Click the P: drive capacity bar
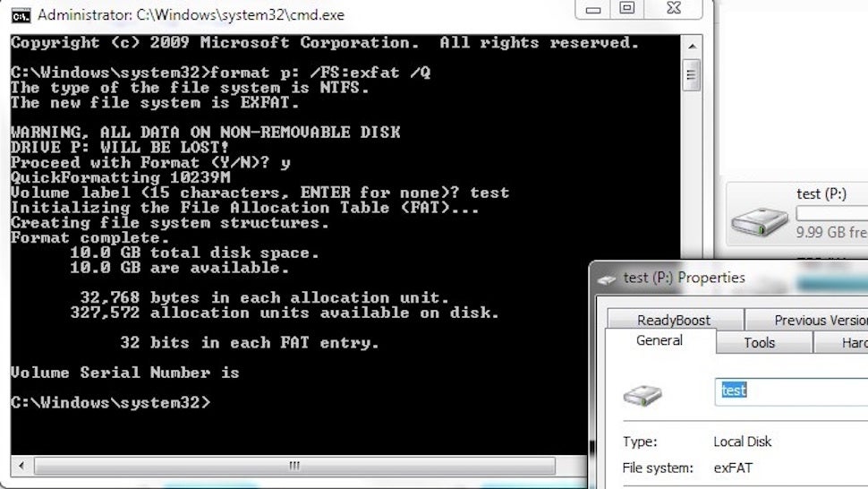868x489 pixels. tap(832, 213)
